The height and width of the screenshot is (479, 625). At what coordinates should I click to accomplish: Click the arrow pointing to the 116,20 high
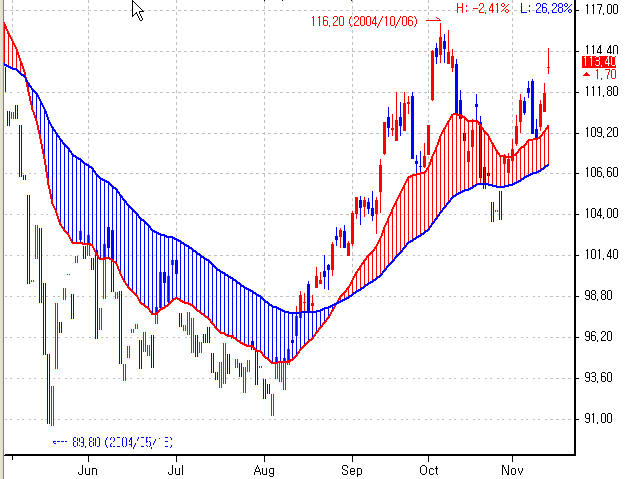pyautogui.click(x=432, y=20)
